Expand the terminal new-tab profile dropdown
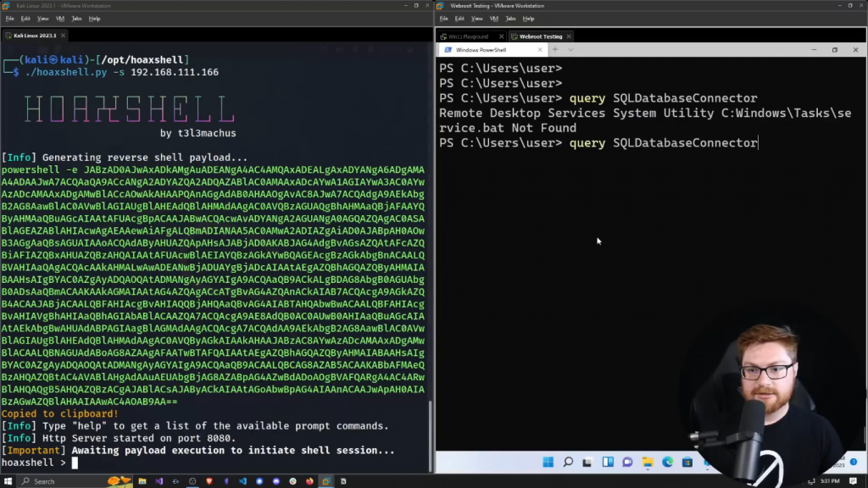Image resolution: width=868 pixels, height=488 pixels. point(570,50)
